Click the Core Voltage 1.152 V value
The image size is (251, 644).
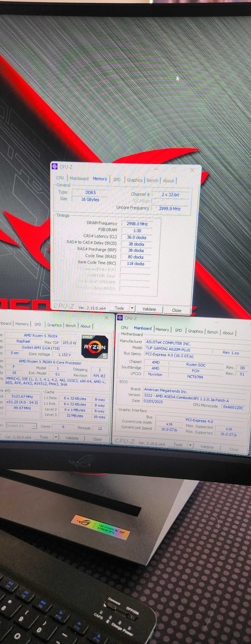tap(64, 355)
